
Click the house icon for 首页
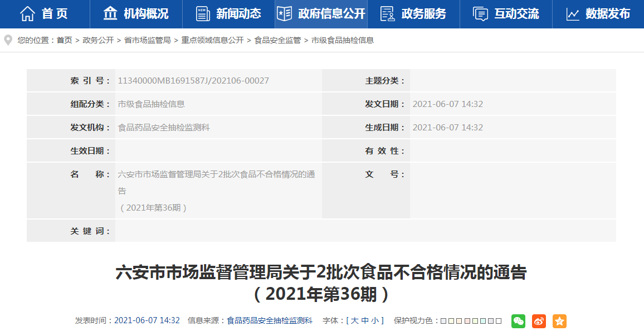point(27,13)
